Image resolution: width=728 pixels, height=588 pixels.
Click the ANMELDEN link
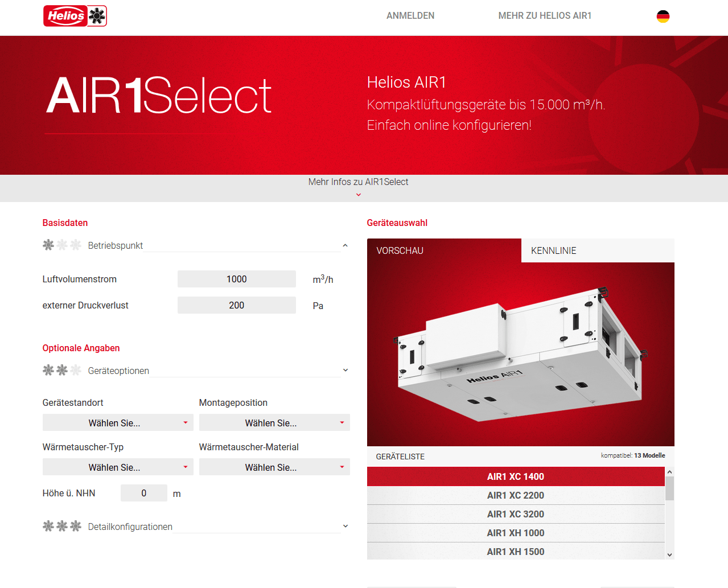point(410,15)
